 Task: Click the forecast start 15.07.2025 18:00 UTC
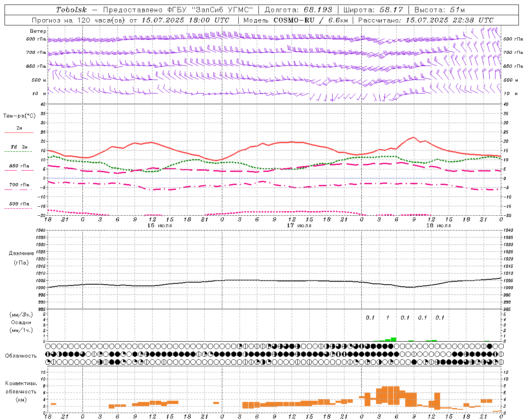point(185,20)
